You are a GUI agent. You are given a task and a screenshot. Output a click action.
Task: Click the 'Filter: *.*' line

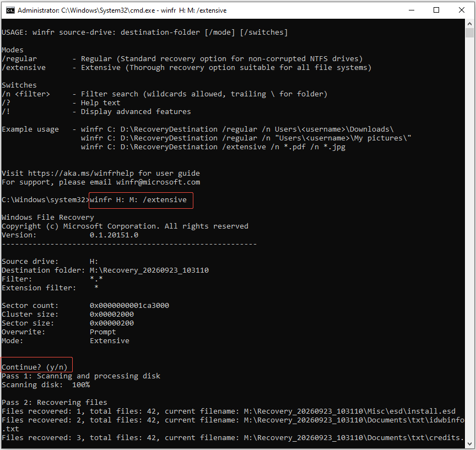click(x=52, y=279)
